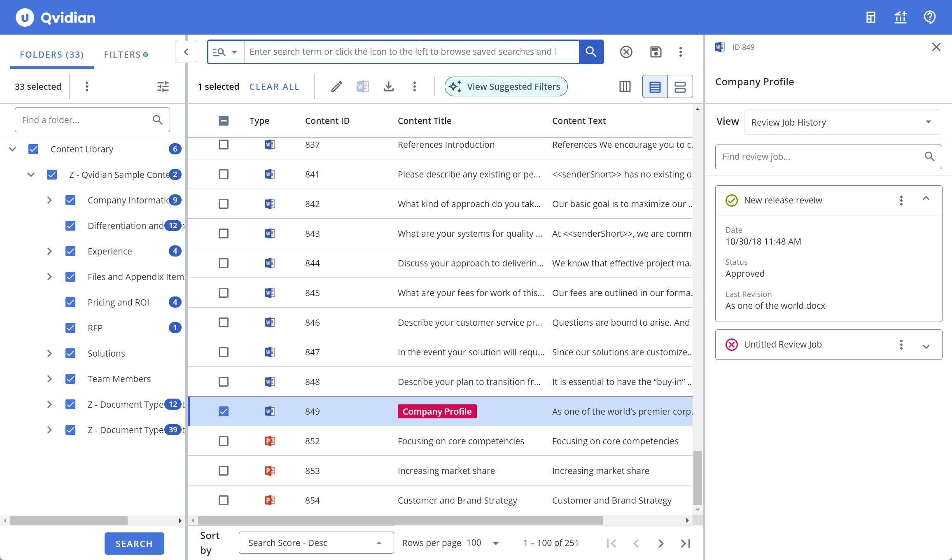Check the row for content 841
952x560 pixels.
pos(224,174)
